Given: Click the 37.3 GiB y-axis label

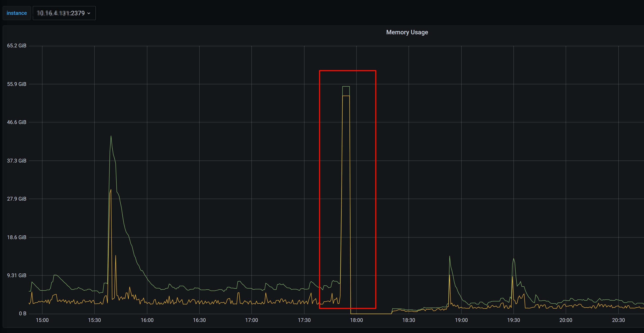Looking at the screenshot, I should click(17, 161).
